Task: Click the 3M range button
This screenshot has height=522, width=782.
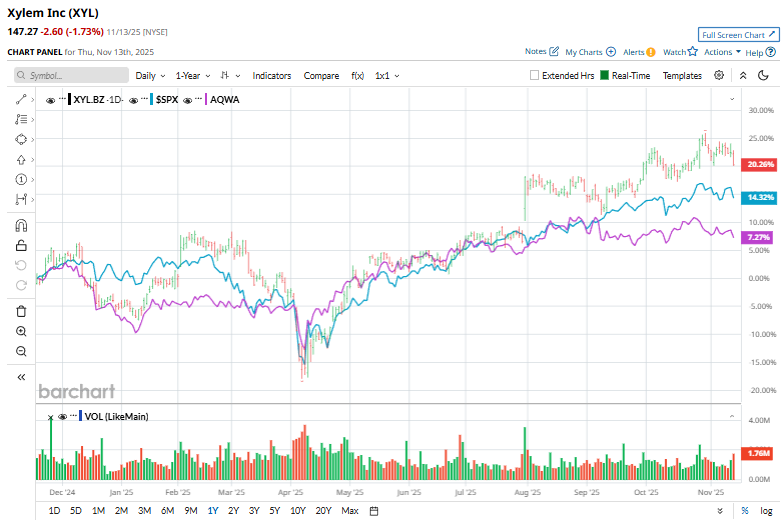Action: click(145, 511)
